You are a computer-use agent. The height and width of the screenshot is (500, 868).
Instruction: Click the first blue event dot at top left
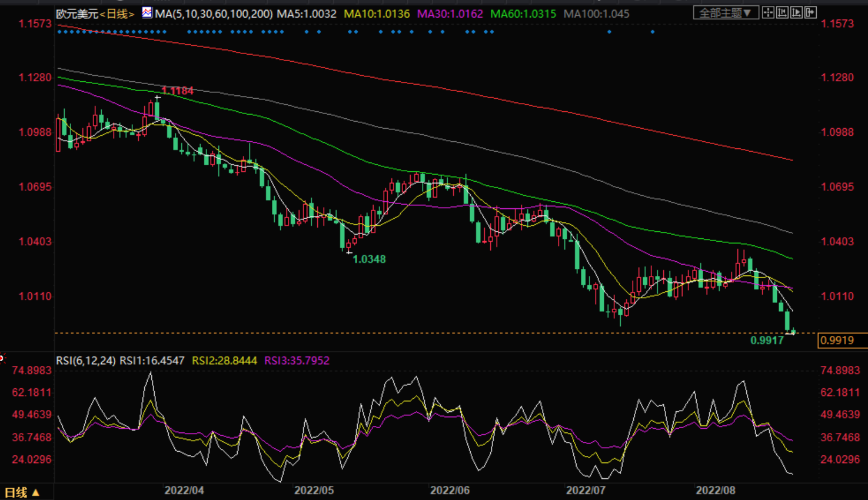(x=59, y=32)
